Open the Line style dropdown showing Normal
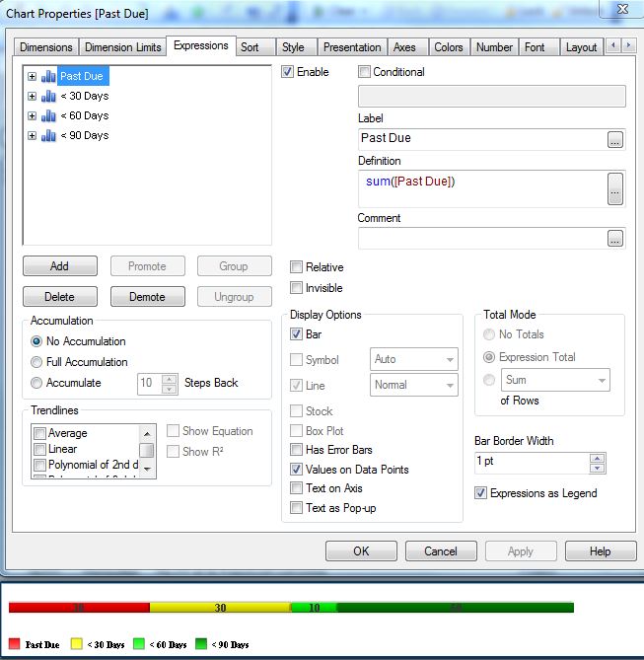This screenshot has width=644, height=660. click(414, 385)
